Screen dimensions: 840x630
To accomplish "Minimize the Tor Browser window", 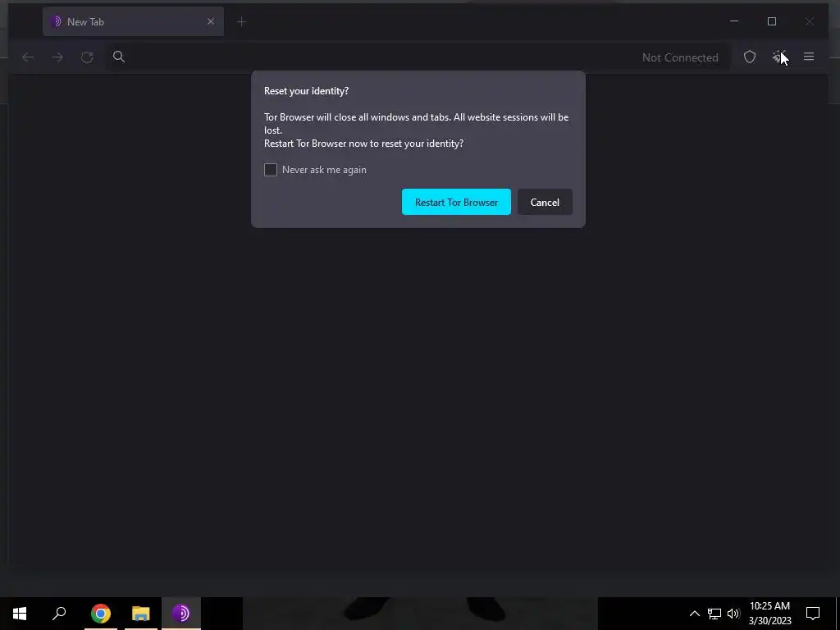I will (x=734, y=21).
